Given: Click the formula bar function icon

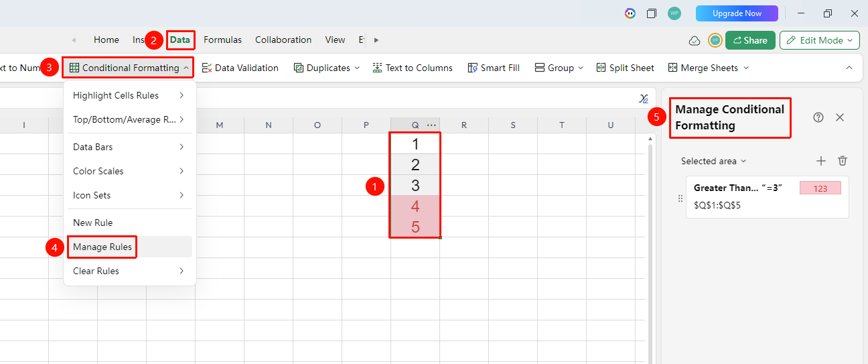Looking at the screenshot, I should tap(644, 99).
